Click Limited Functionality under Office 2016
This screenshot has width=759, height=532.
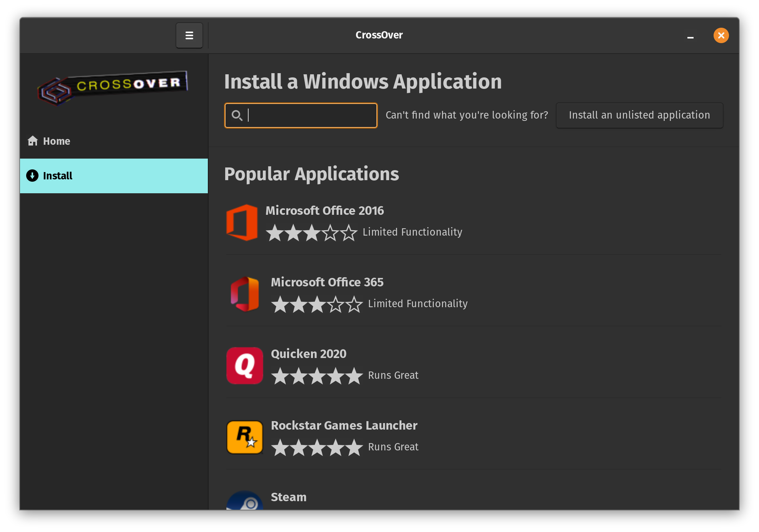point(412,232)
